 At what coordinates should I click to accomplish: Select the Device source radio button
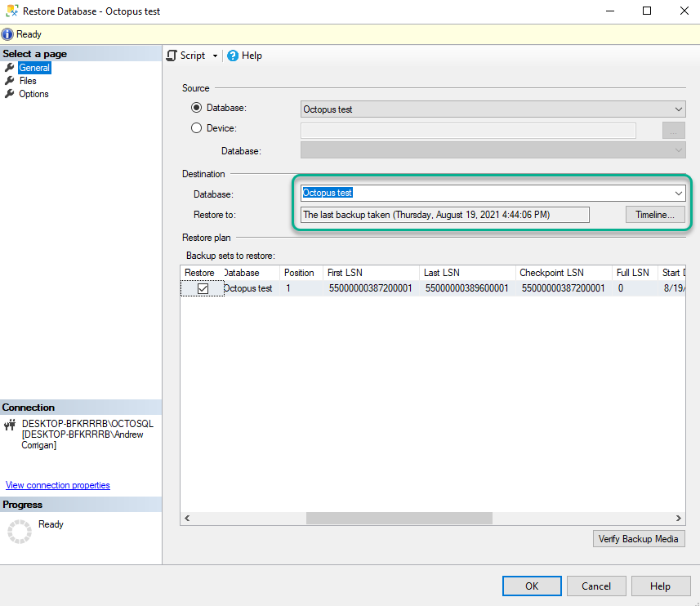click(x=195, y=128)
